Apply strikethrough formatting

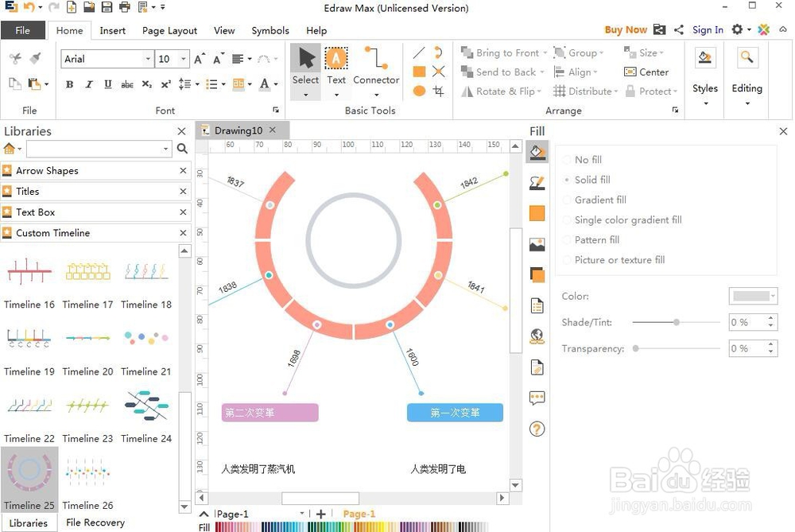[126, 84]
